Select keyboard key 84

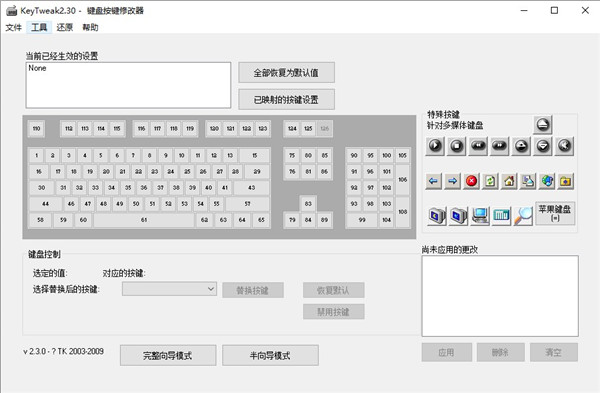tap(308, 220)
